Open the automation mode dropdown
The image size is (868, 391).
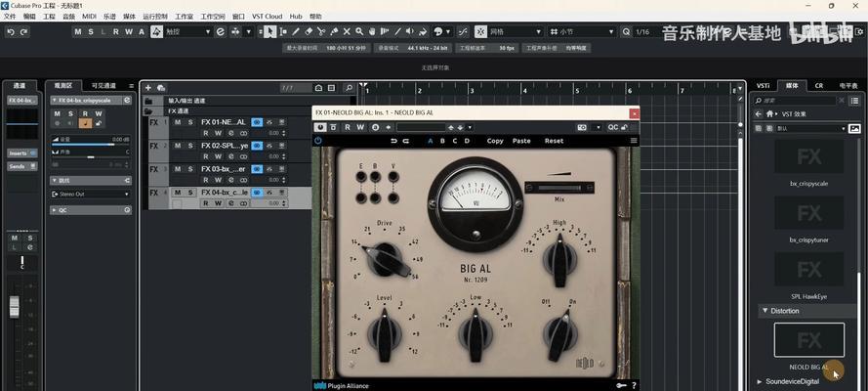[x=208, y=32]
